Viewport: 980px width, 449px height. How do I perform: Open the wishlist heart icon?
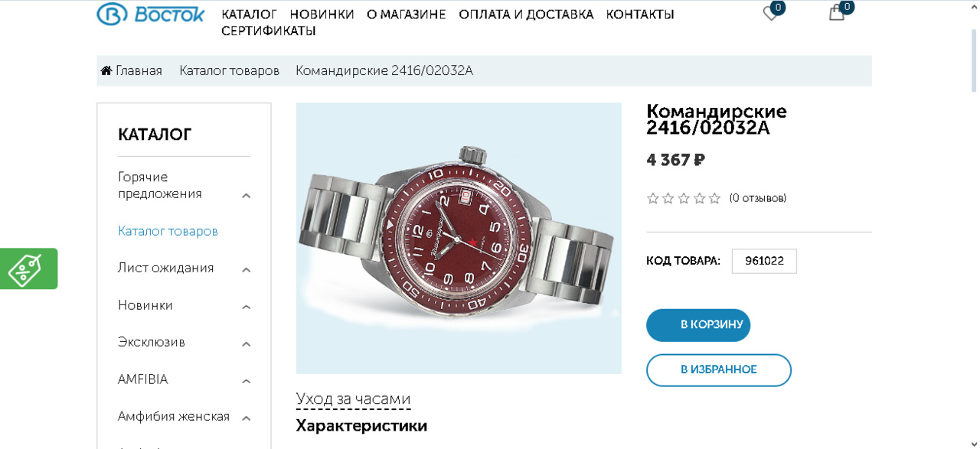(x=771, y=13)
